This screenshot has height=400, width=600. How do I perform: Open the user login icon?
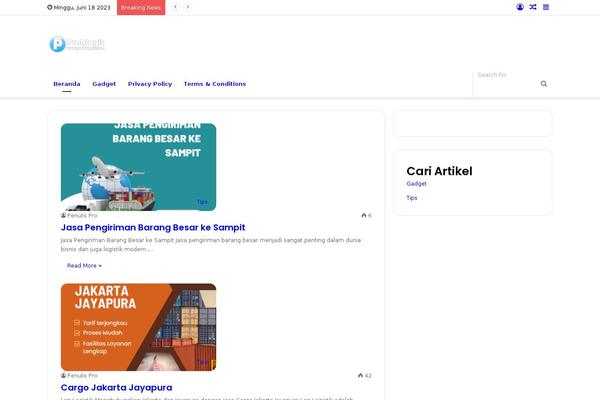click(x=520, y=7)
